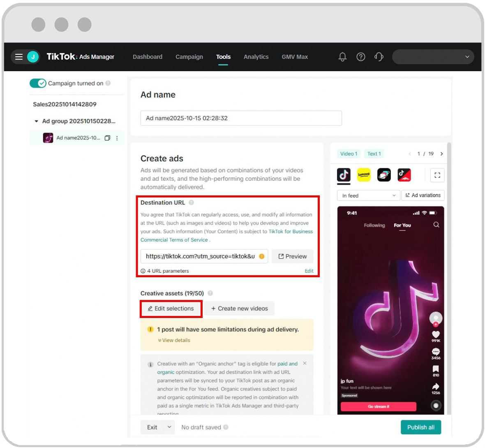This screenshot has height=448, width=485.
Task: Open the Analytics tab
Action: (256, 57)
